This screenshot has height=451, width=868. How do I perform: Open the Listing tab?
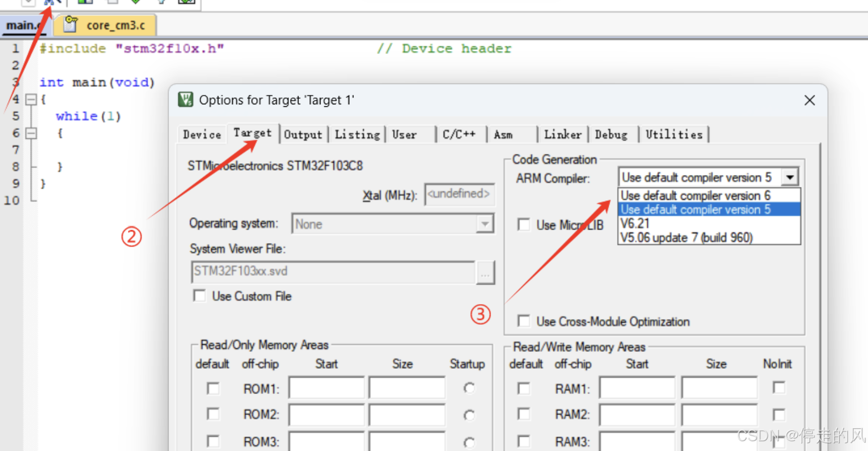point(357,135)
